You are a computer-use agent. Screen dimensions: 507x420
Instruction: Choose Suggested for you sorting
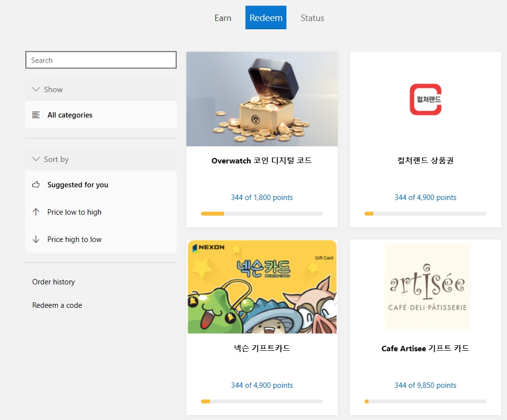(x=78, y=184)
